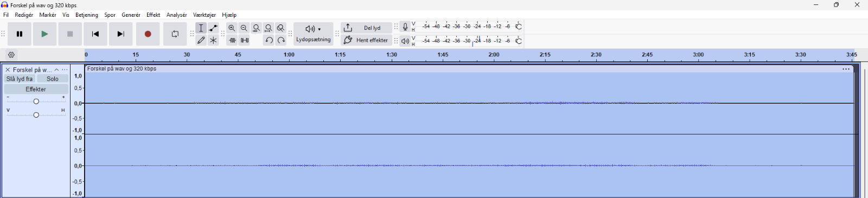Click the Fit Project to Width icon
Screen dimensions: 868x198
(x=269, y=28)
